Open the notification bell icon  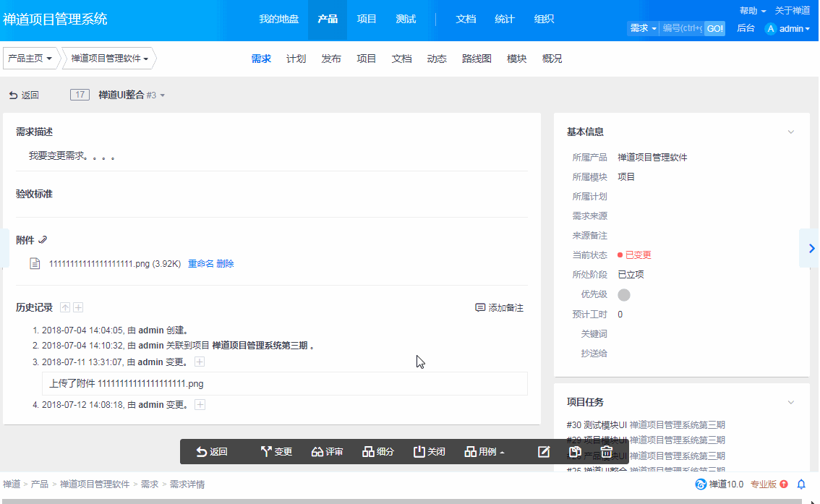coord(801,484)
